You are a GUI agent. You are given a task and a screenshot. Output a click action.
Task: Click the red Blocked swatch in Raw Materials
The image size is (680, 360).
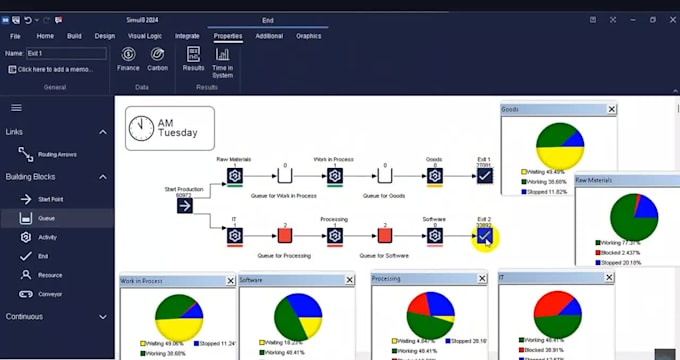tap(598, 252)
